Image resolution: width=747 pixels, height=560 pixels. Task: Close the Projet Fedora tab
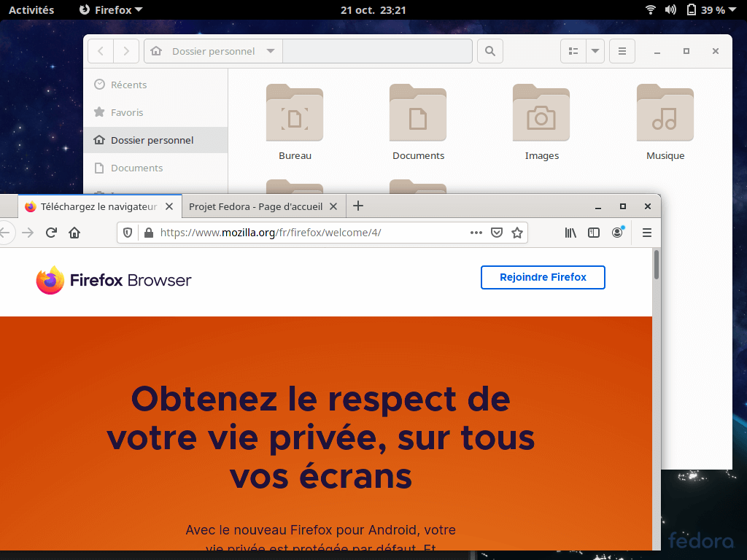click(x=333, y=206)
